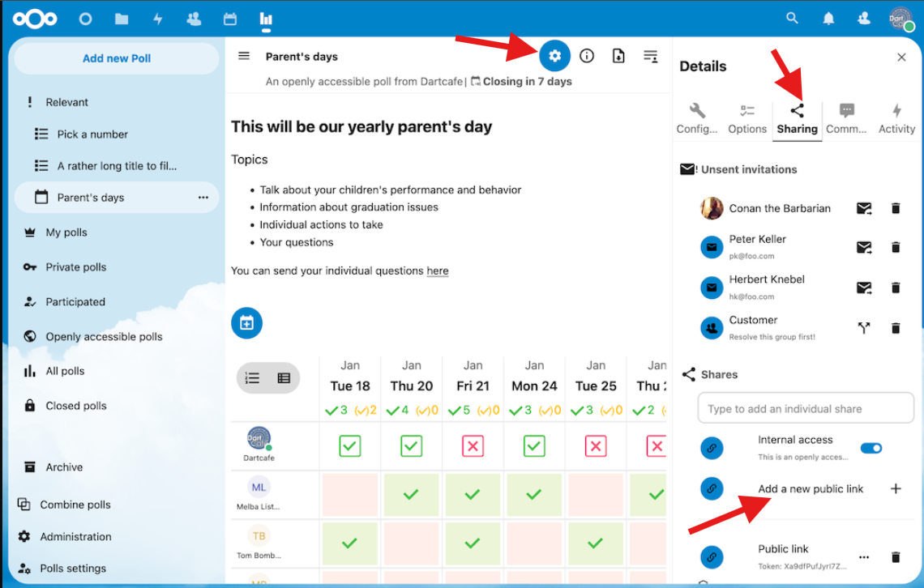Switch to the Options tab
This screenshot has height=588, width=924.
(x=747, y=118)
